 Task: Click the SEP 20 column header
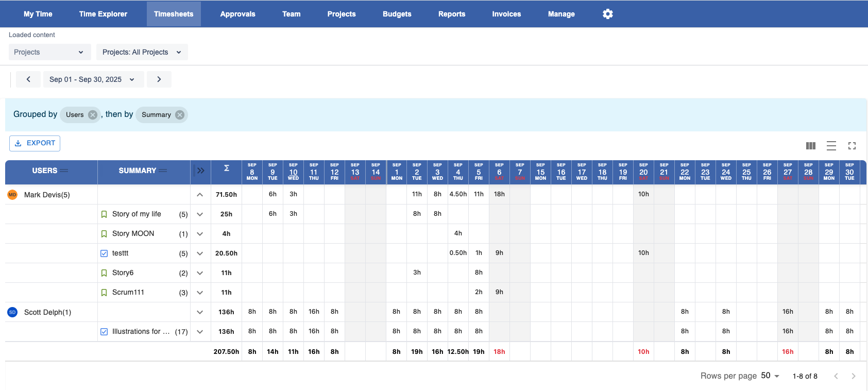(x=643, y=172)
